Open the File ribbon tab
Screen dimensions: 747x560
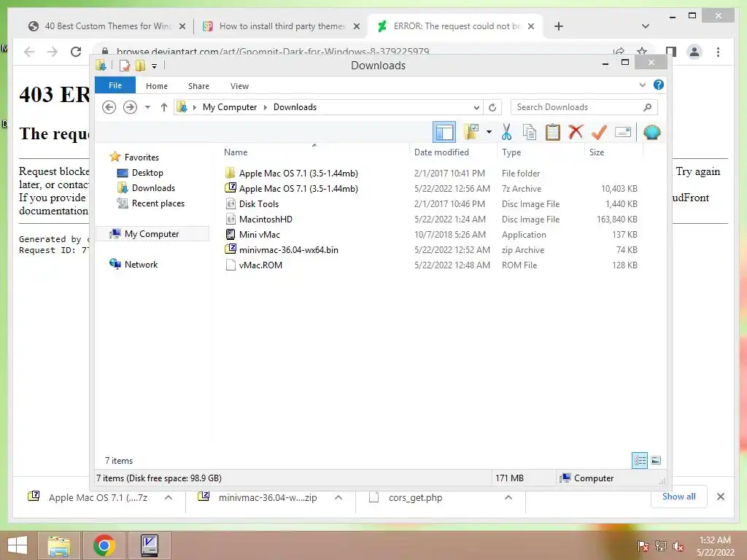(115, 85)
